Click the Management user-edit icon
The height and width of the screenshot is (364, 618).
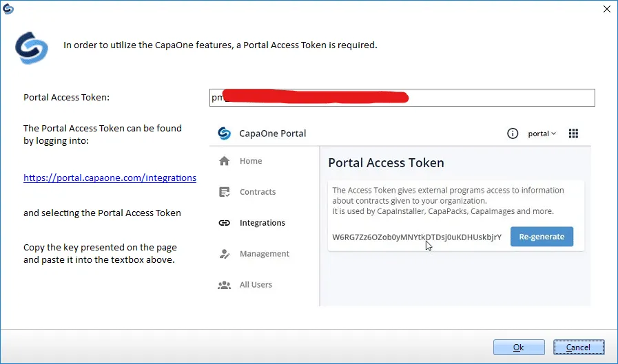pos(225,254)
